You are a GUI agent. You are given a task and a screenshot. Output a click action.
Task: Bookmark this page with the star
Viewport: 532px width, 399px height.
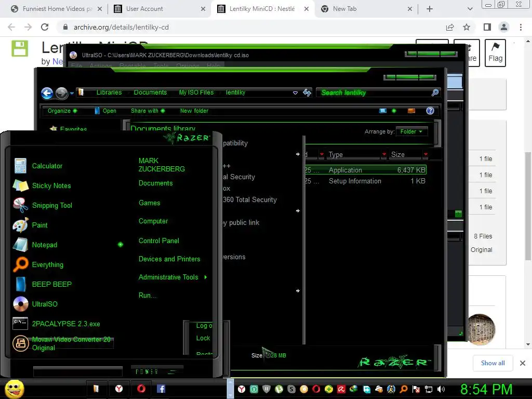click(x=467, y=27)
